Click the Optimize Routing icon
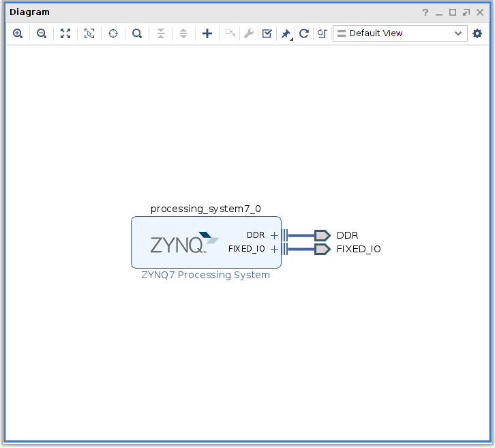The height and width of the screenshot is (448, 495). 322,33
